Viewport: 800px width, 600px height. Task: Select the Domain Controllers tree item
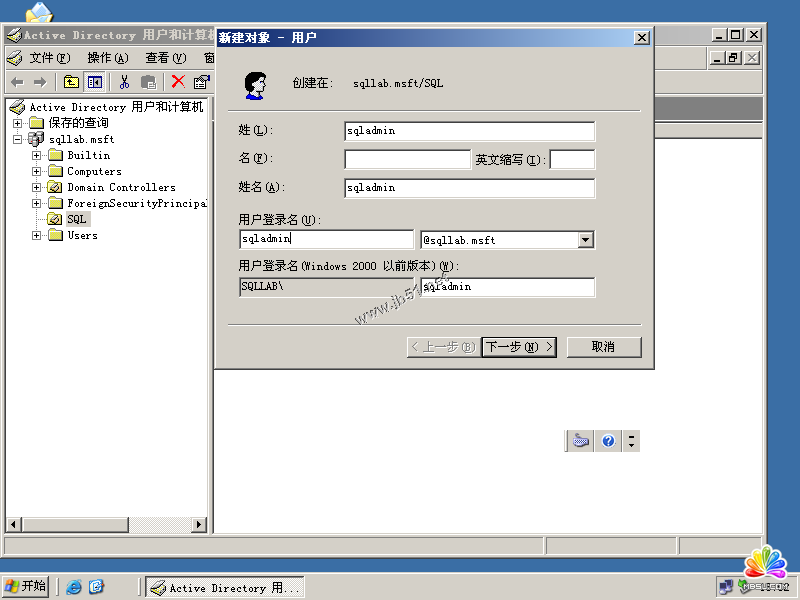[x=121, y=187]
